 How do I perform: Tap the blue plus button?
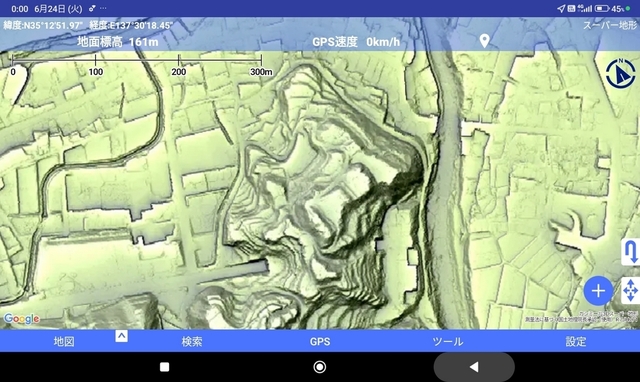(598, 291)
